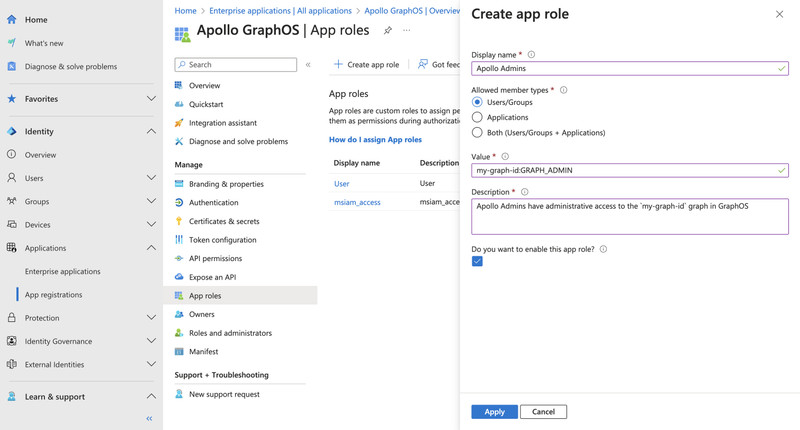Image resolution: width=800 pixels, height=430 pixels.
Task: Go to Home breadcrumb link
Action: pos(185,11)
